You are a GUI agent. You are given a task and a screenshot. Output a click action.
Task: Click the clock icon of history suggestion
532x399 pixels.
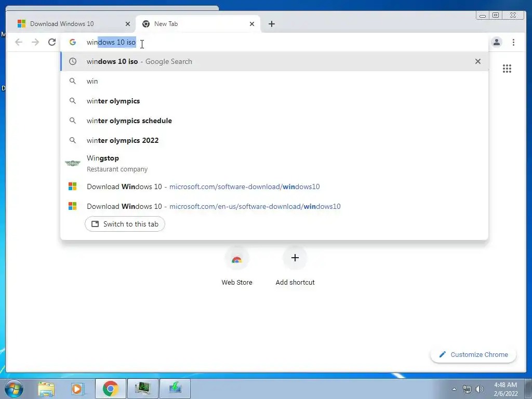[x=73, y=61]
